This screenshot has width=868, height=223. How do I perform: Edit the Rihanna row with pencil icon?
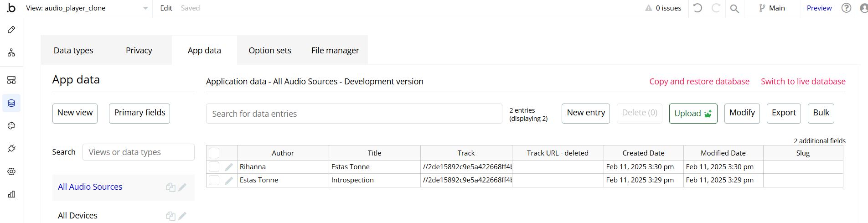point(229,167)
